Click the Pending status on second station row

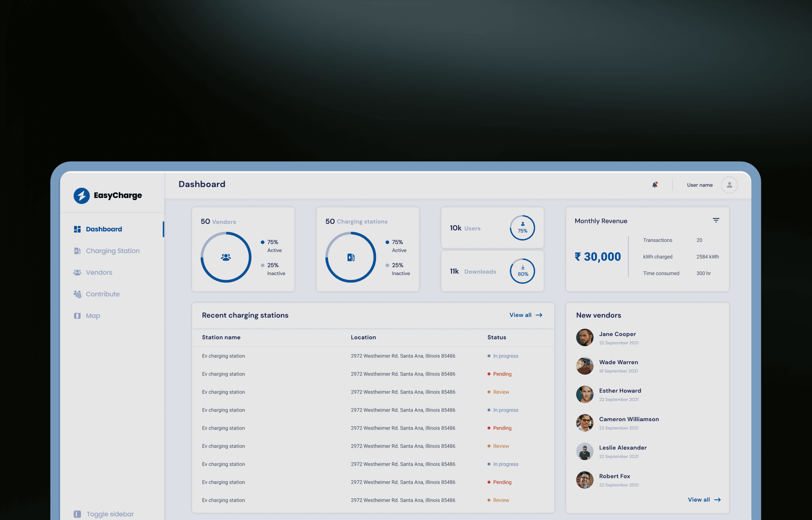(502, 374)
